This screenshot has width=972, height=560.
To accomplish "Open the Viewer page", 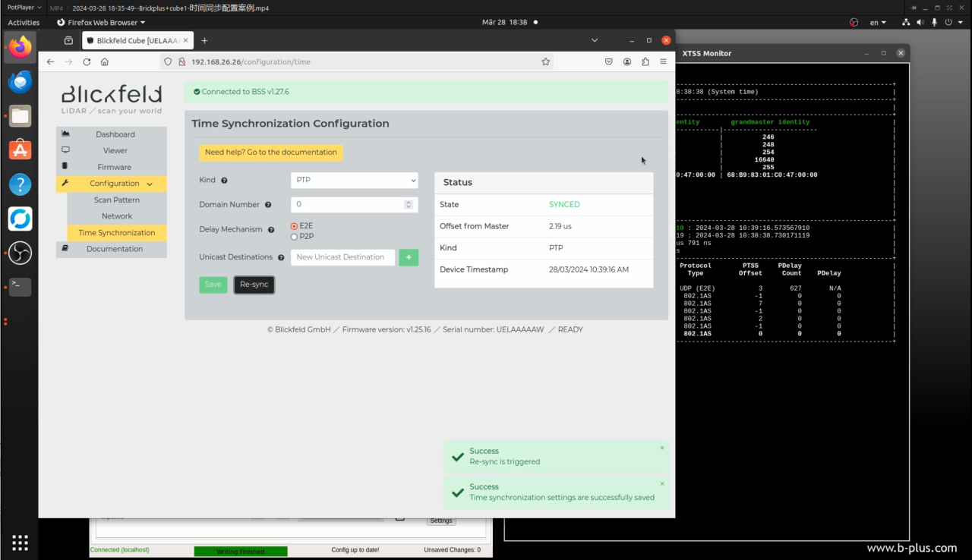I will [111, 151].
